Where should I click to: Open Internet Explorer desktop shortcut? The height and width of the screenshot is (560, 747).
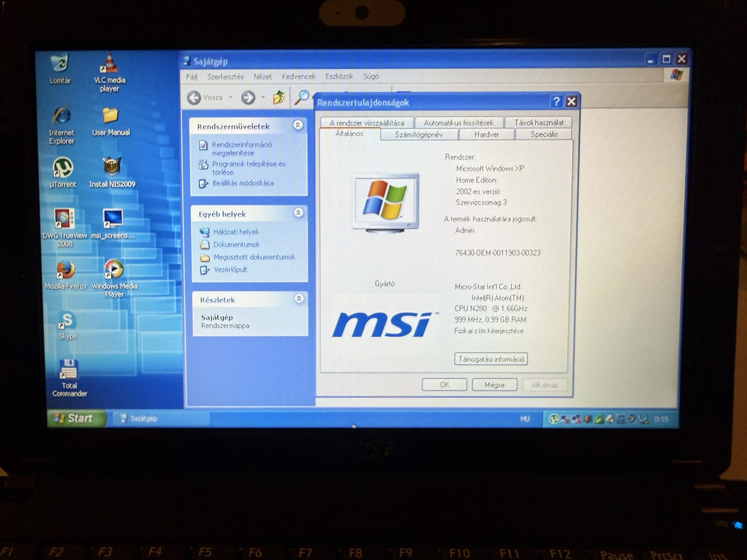point(62,125)
